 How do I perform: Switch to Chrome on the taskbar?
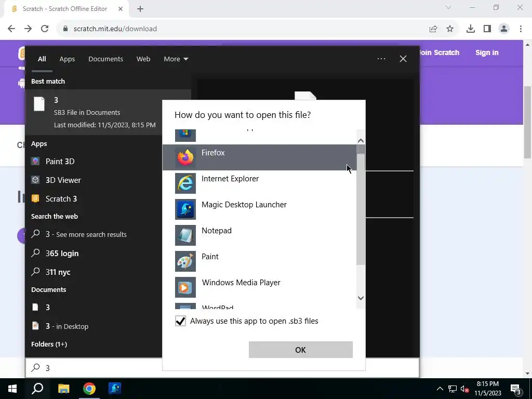tap(89, 389)
